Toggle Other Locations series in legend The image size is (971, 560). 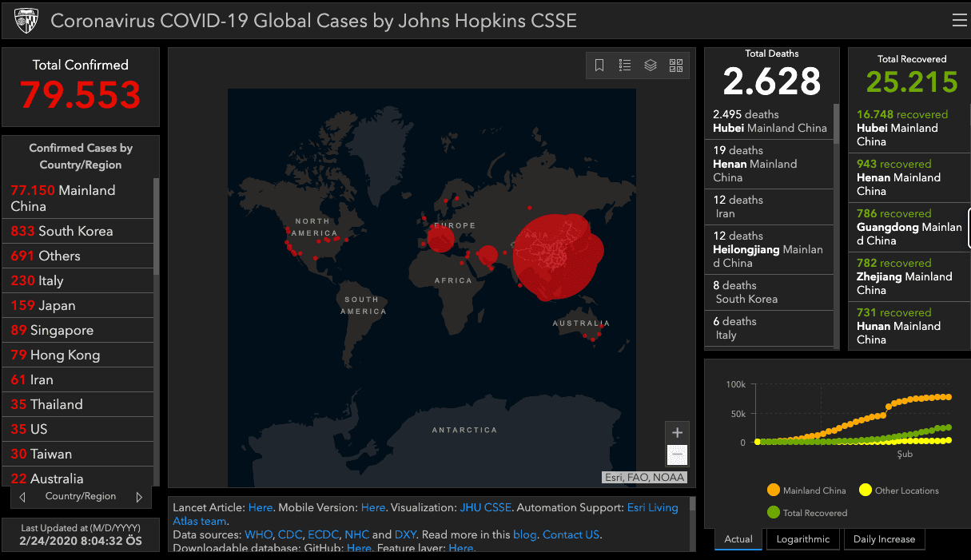[x=898, y=490]
